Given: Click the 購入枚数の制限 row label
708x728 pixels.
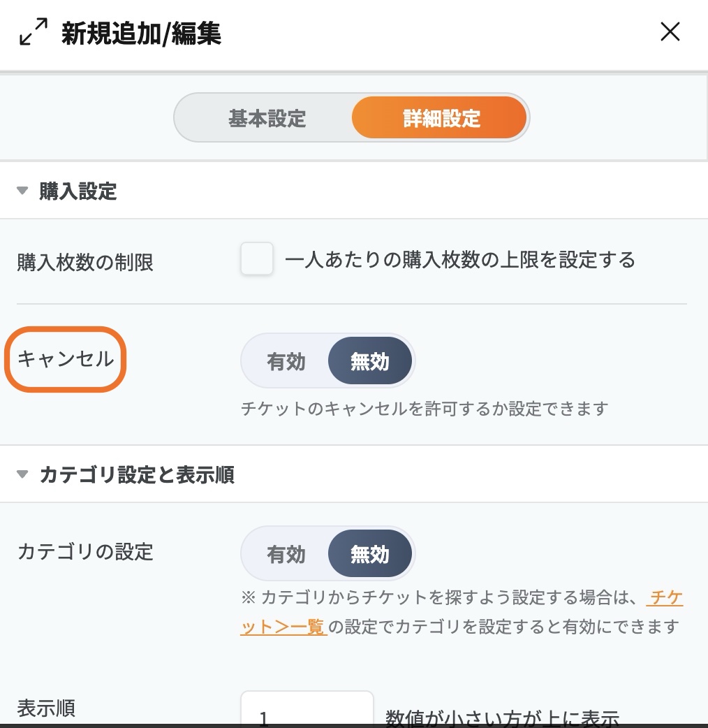Looking at the screenshot, I should click(85, 263).
